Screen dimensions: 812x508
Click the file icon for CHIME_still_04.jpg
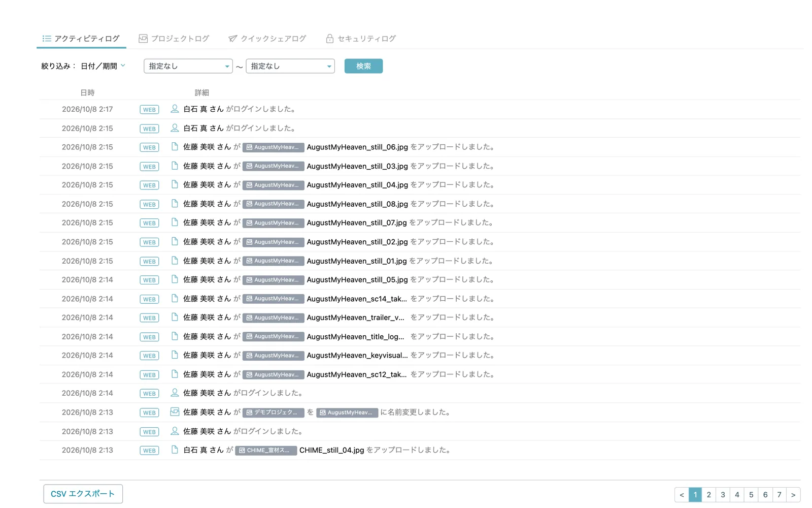pyautogui.click(x=175, y=450)
